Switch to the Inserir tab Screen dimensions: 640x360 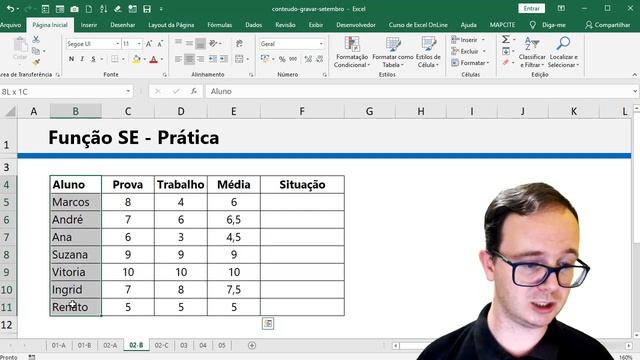(89, 25)
